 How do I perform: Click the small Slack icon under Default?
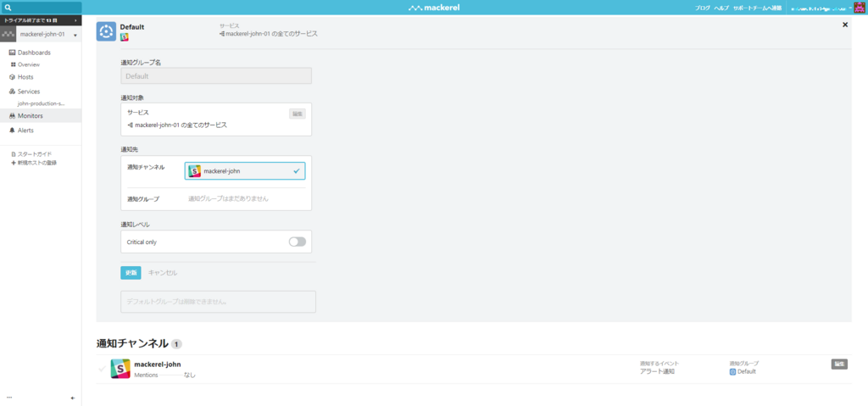point(125,37)
